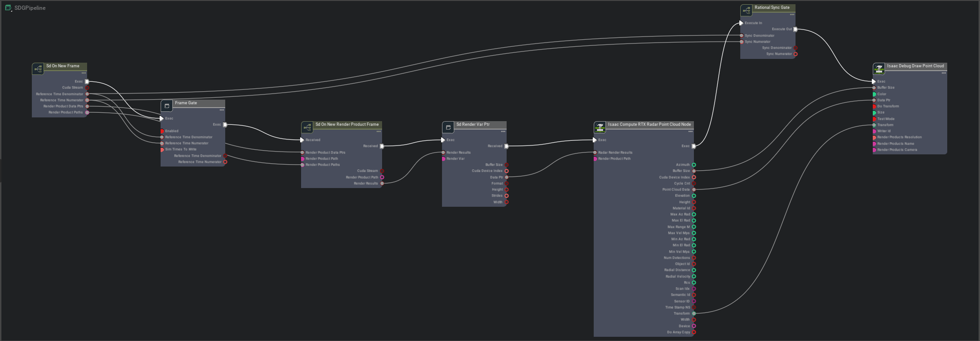Click the 'Scan Idx' output label
Image resolution: width=980 pixels, height=341 pixels.
(x=683, y=289)
